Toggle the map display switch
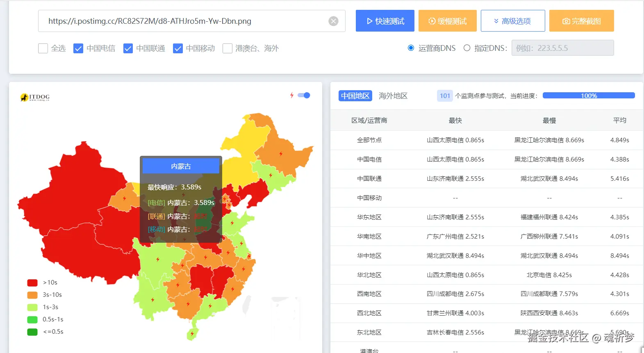644x353 pixels. (304, 95)
